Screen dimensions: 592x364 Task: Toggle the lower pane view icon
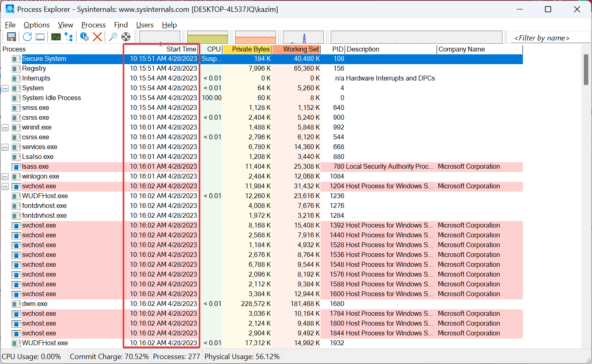point(40,37)
